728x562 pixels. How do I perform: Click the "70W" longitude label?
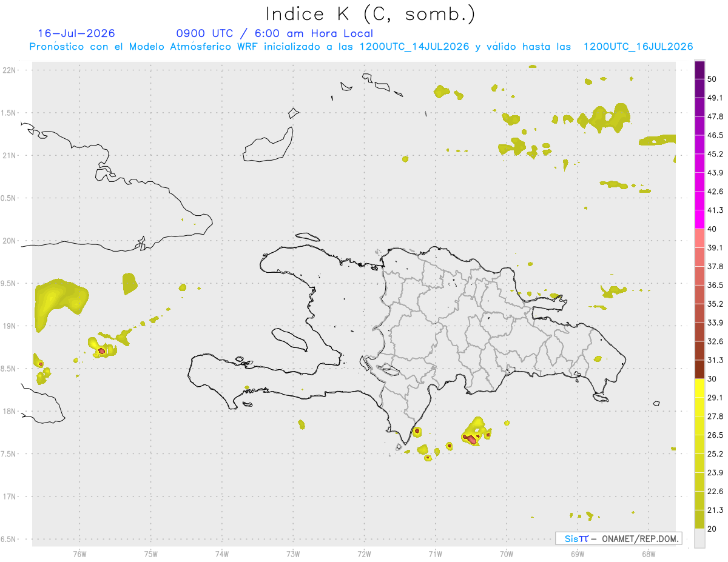(x=506, y=554)
